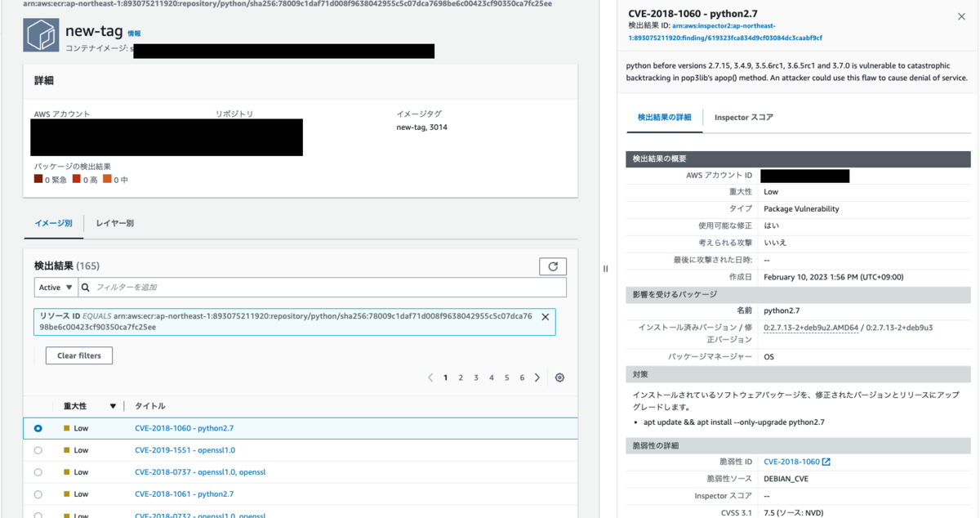Select the CVE-2018-0737 row radio button

click(38, 472)
